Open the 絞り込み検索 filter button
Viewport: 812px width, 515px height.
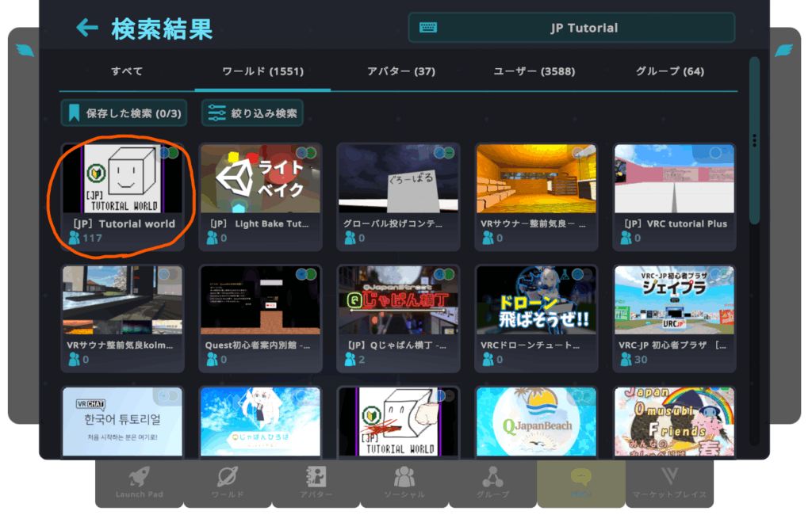tap(252, 113)
